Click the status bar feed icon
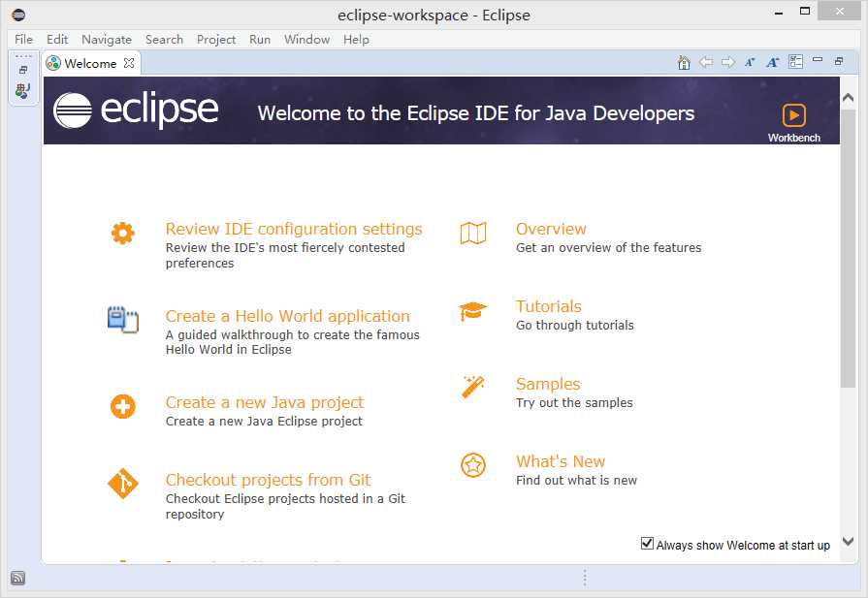The width and height of the screenshot is (868, 598). [17, 578]
